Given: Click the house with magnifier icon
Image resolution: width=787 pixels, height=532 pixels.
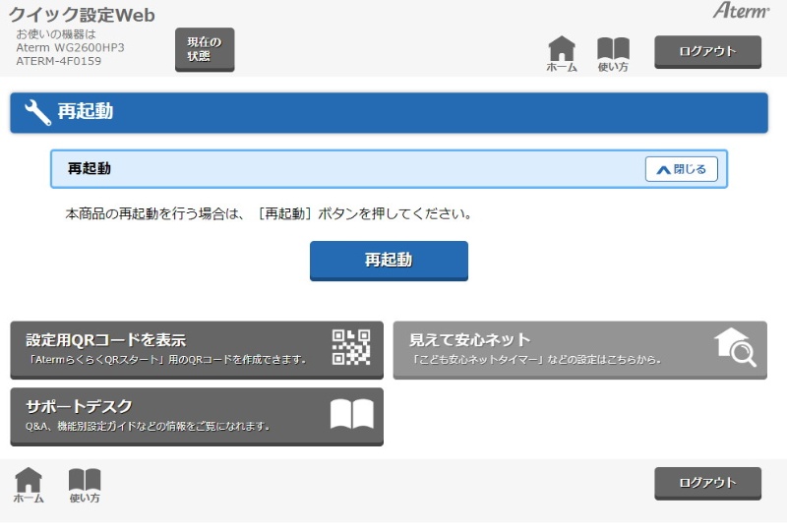Looking at the screenshot, I should point(735,347).
